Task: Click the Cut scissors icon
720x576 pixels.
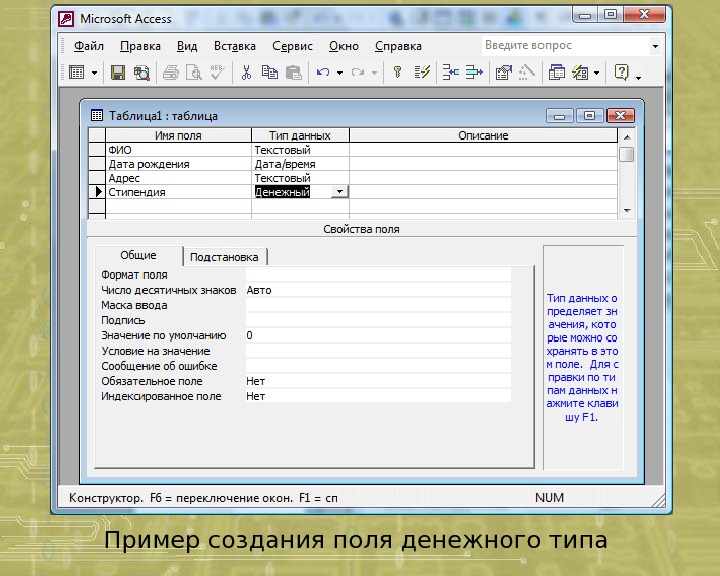Action: 246,73
